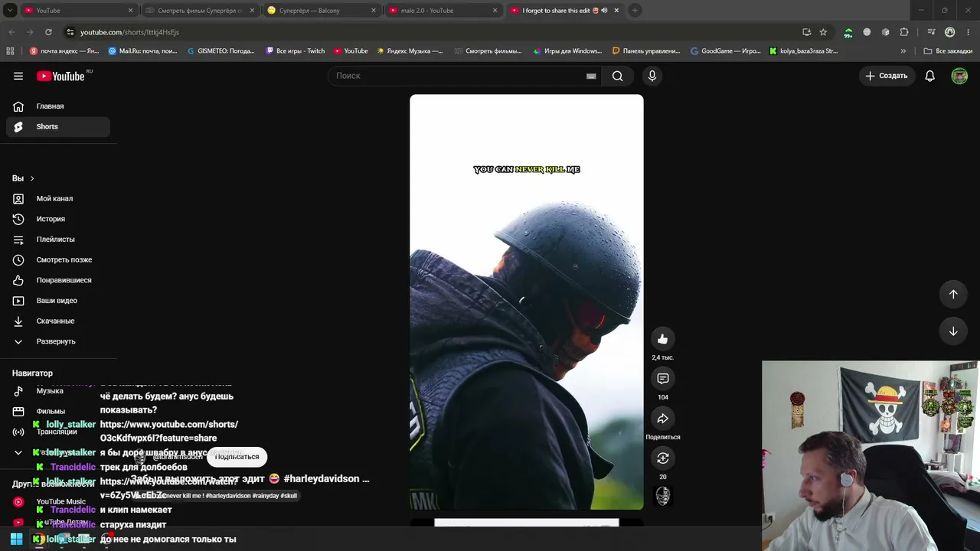
Task: Open the YouTube account avatar menu
Action: pos(959,76)
